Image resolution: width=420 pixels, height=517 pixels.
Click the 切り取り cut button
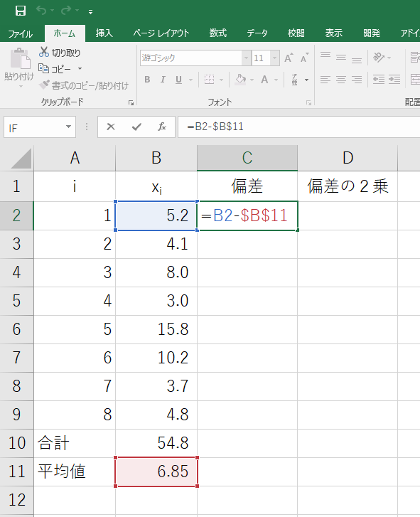tap(60, 53)
